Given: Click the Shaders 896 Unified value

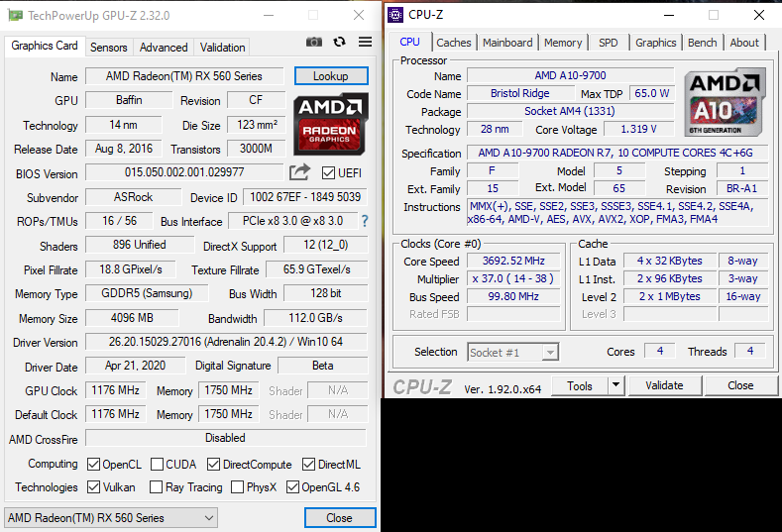Looking at the screenshot, I should (x=140, y=245).
